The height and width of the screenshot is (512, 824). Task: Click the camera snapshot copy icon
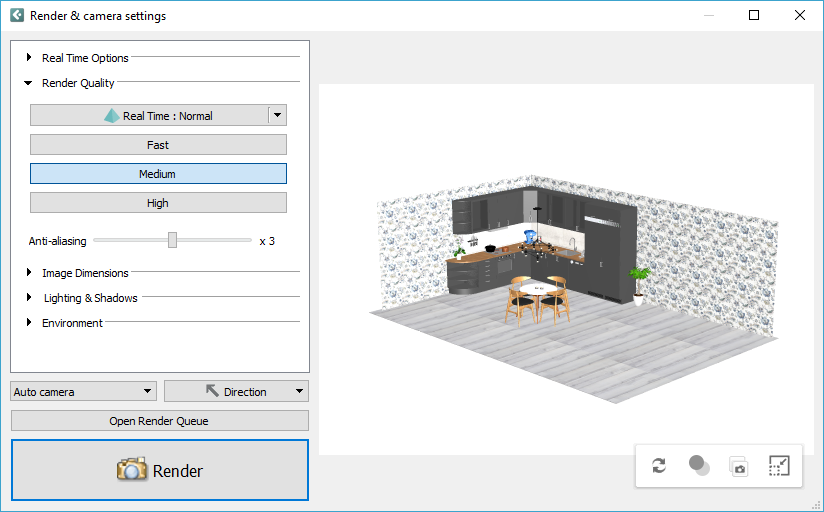click(x=738, y=466)
